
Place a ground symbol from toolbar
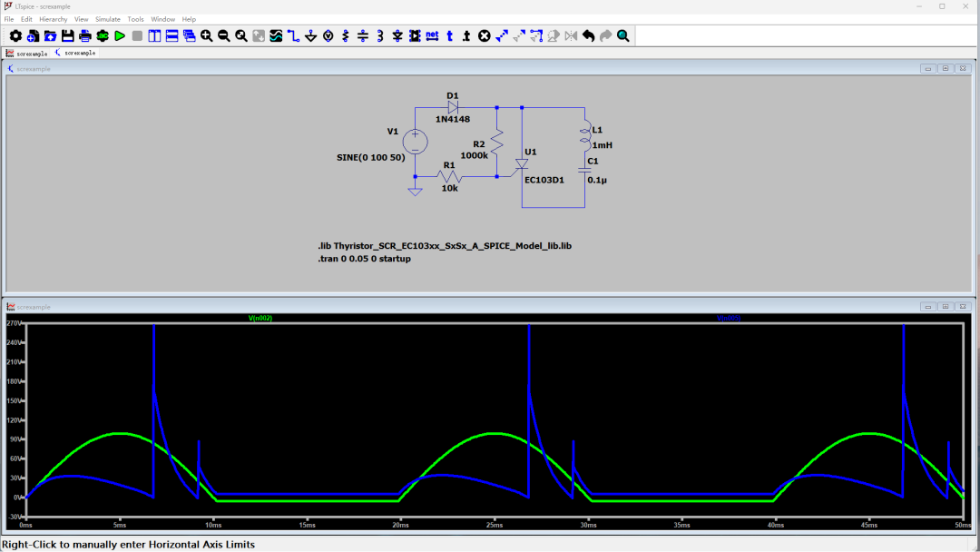(x=311, y=36)
